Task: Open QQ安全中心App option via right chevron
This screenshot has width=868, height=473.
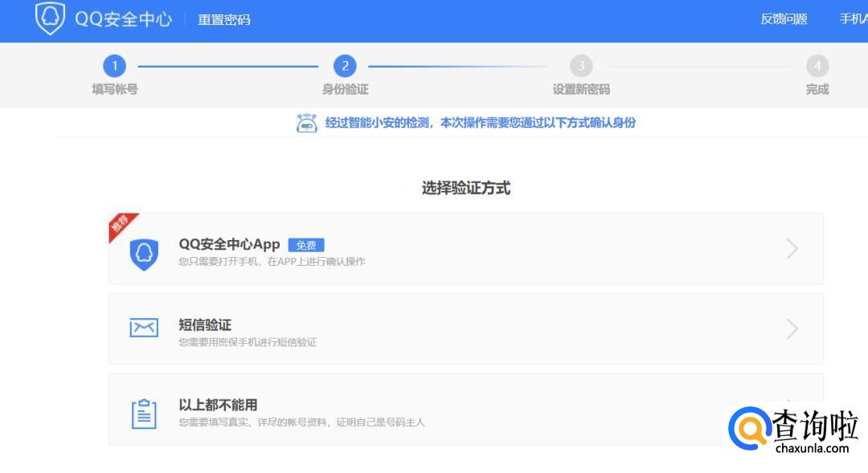Action: pyautogui.click(x=792, y=248)
